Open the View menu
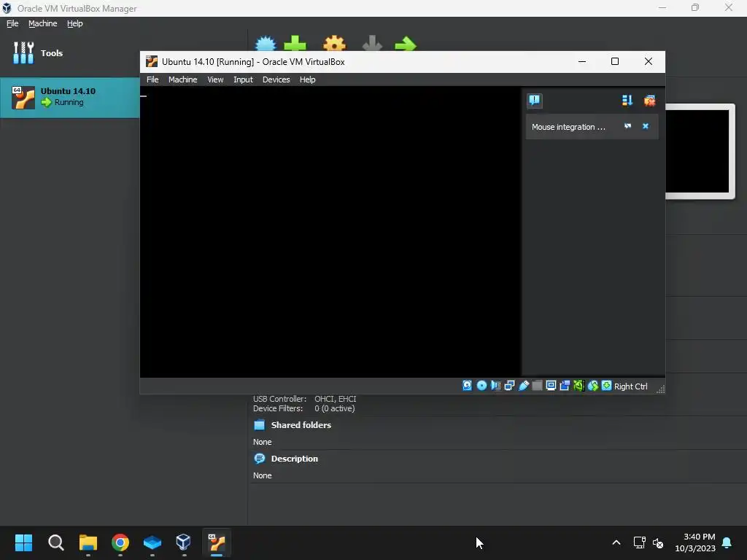 pos(215,79)
